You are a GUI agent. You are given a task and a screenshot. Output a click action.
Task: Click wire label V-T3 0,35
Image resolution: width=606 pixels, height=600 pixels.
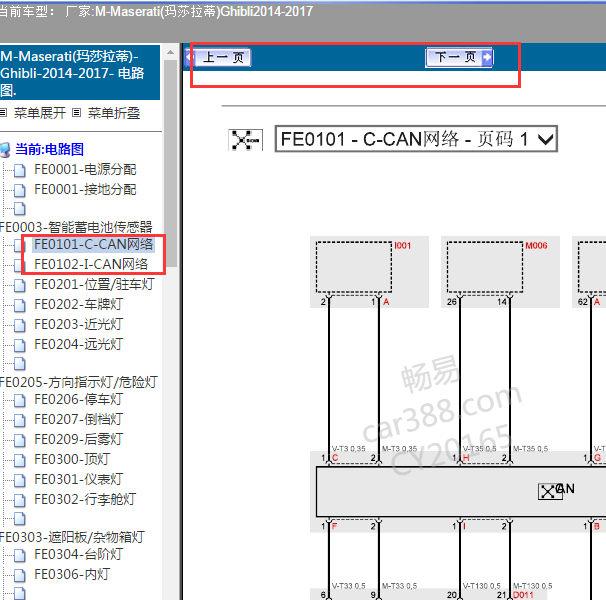point(349,449)
